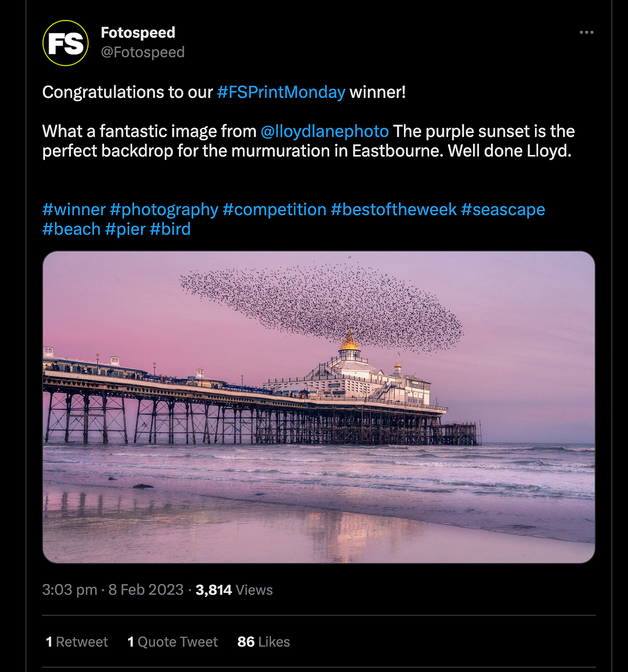Open the #seascape hashtag
The image size is (628, 672).
503,209
